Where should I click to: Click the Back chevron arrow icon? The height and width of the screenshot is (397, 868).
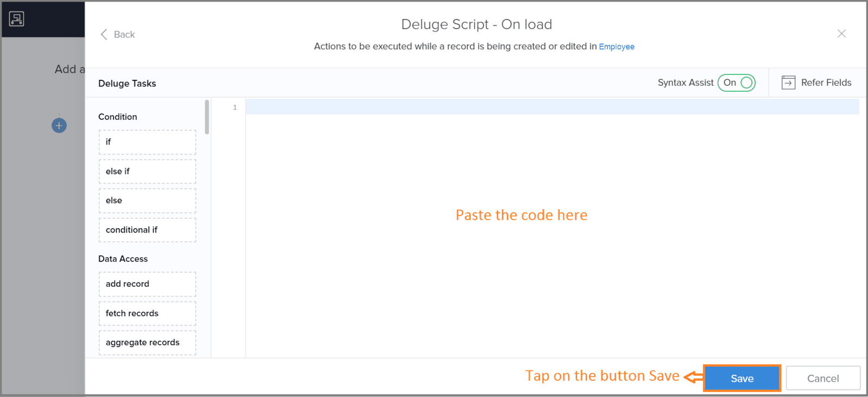click(x=104, y=34)
